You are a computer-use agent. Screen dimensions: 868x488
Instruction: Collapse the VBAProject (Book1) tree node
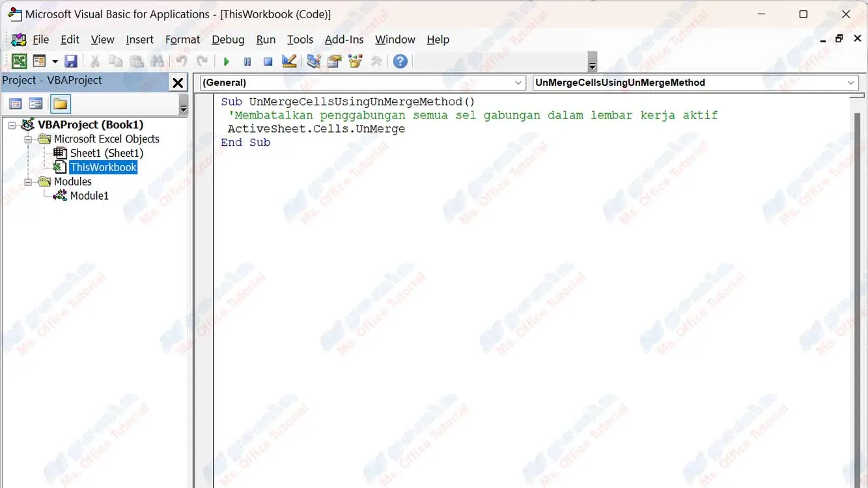click(x=12, y=125)
